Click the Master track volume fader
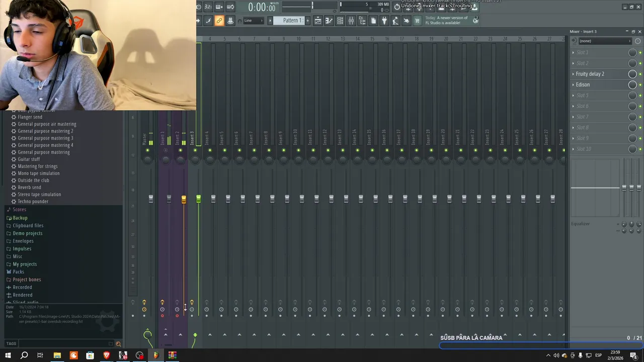This screenshot has height=362, width=644. [150, 199]
